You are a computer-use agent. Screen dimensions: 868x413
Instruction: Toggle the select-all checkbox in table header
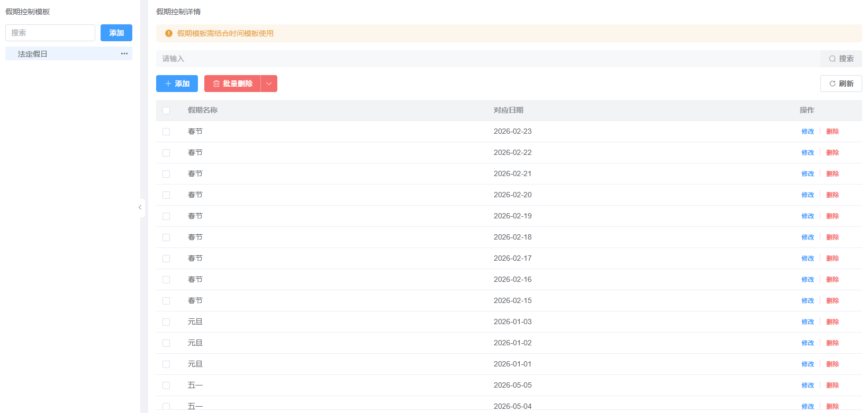[x=166, y=111]
